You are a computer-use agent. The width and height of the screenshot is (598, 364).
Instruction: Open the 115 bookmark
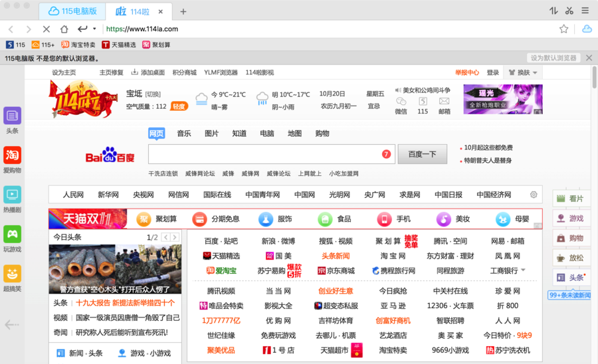click(x=16, y=45)
